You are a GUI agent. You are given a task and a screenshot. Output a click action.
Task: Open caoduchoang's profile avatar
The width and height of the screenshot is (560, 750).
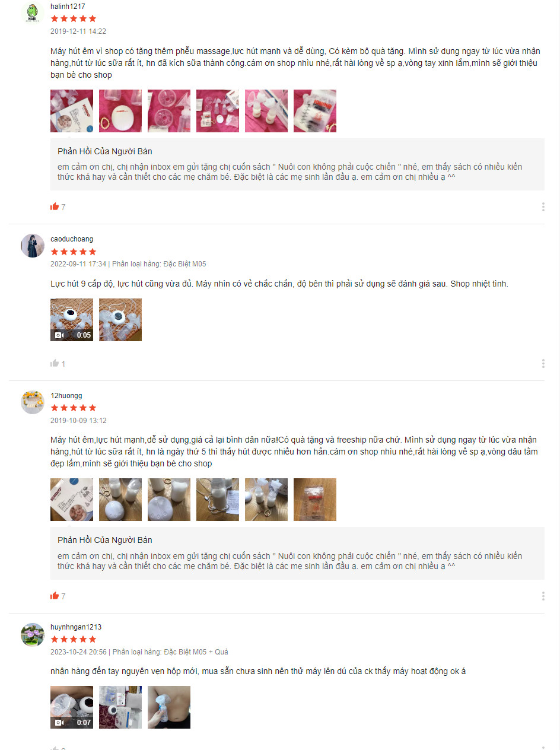pos(33,246)
